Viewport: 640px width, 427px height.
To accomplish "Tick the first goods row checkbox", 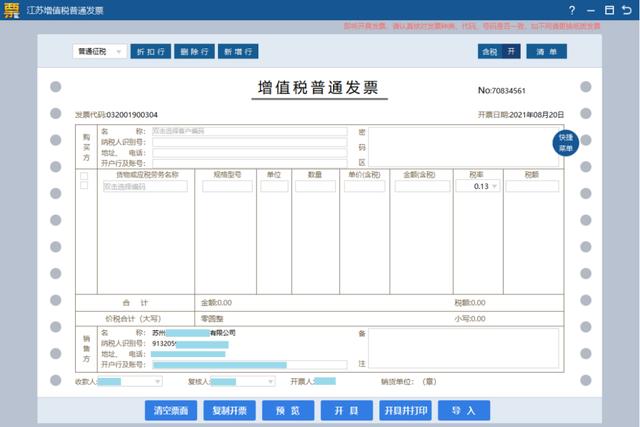I will [84, 176].
